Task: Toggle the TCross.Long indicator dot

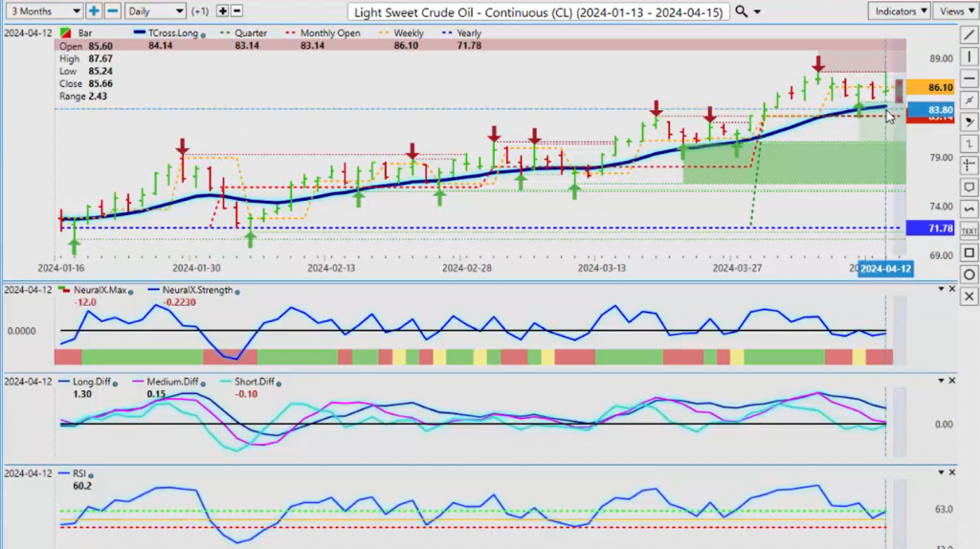Action: pos(203,35)
